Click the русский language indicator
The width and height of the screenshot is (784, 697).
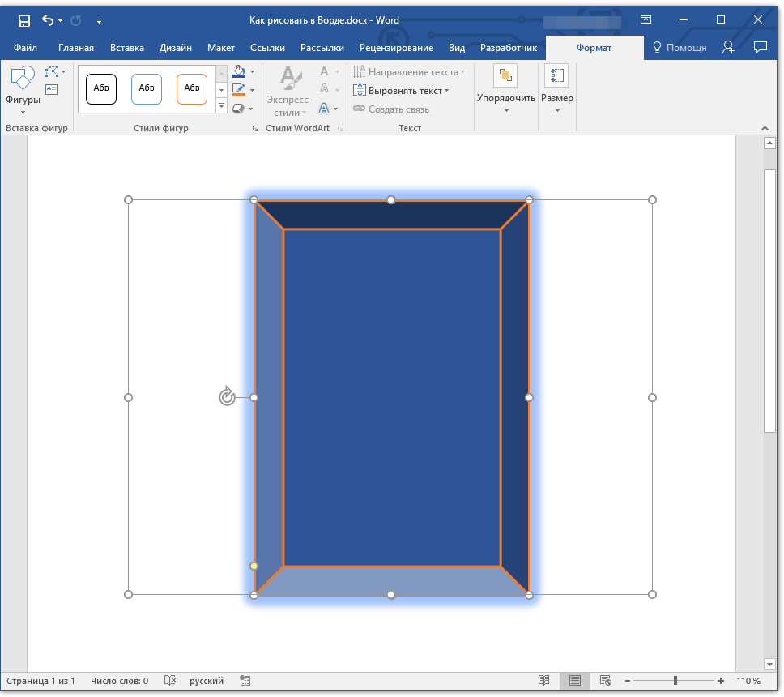pyautogui.click(x=207, y=681)
